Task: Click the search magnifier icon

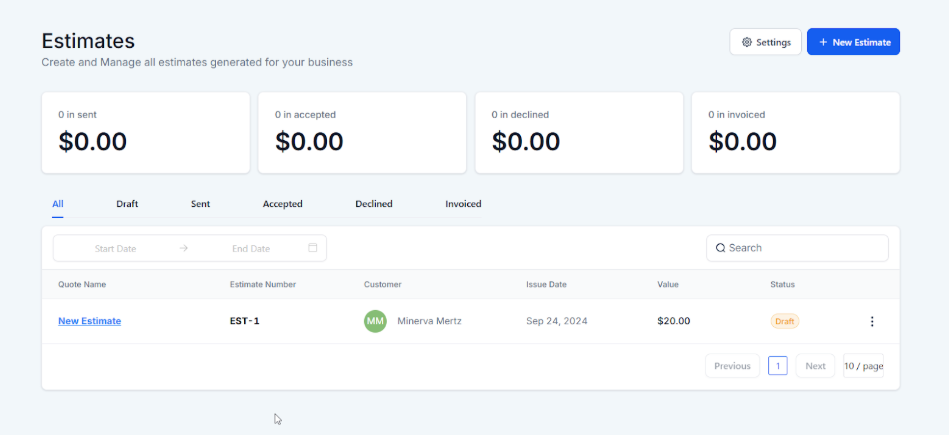Action: [720, 248]
